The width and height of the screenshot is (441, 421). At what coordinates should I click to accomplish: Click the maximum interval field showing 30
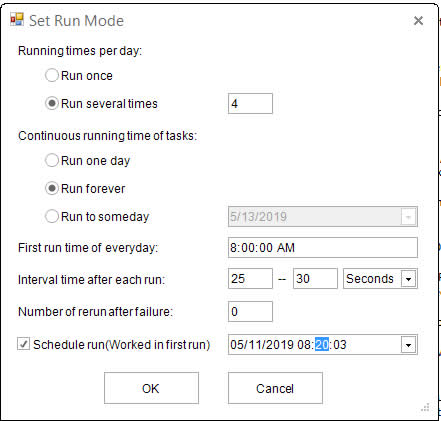coord(315,279)
